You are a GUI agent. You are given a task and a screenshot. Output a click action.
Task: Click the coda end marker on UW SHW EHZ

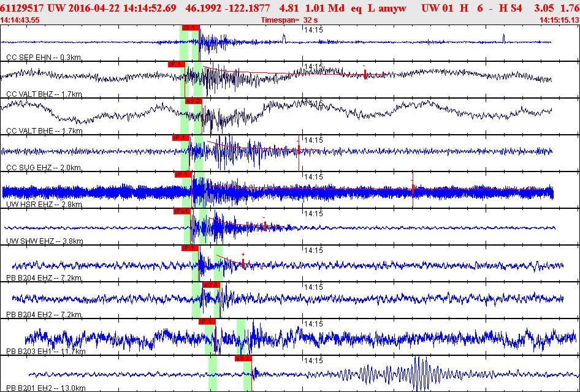tap(265, 226)
